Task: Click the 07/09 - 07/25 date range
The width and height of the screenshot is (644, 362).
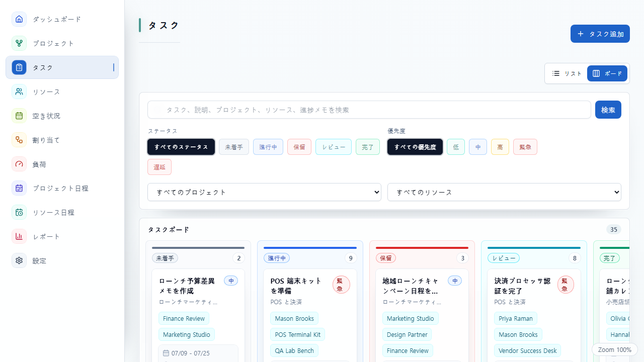Action: coord(191,353)
